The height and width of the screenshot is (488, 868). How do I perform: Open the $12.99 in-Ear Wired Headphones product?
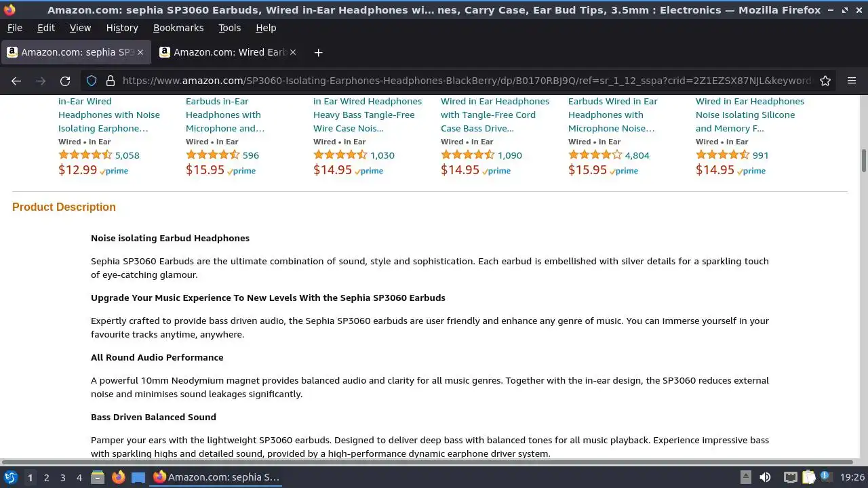pos(109,115)
